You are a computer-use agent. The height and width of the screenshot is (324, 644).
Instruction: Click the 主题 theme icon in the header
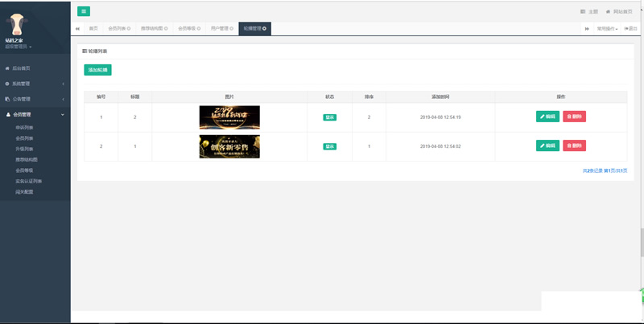click(583, 11)
